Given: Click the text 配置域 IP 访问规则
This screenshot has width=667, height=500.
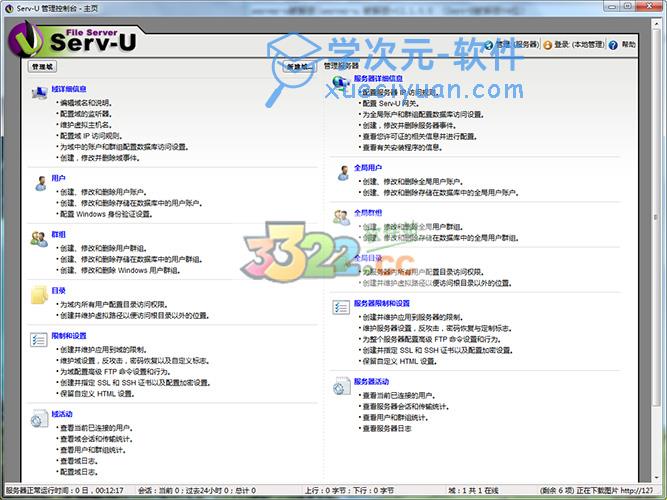Looking at the screenshot, I should (x=91, y=136).
